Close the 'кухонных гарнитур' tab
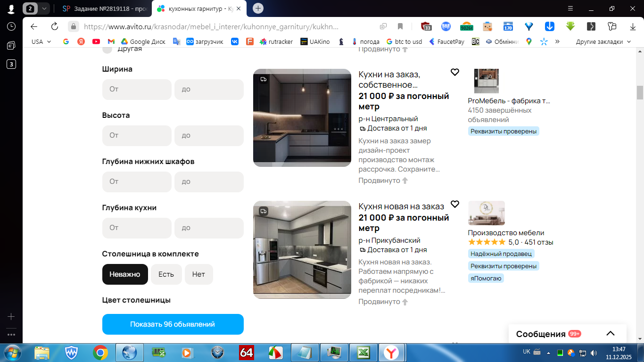 [x=239, y=8]
